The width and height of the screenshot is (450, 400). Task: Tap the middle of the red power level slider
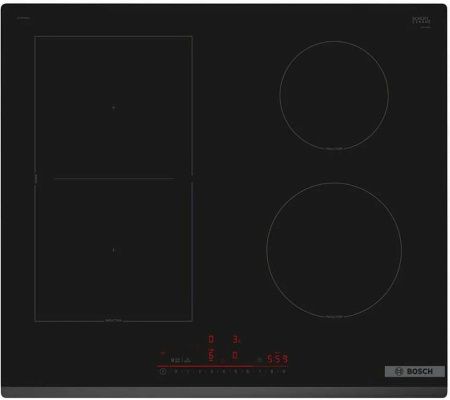(x=222, y=366)
